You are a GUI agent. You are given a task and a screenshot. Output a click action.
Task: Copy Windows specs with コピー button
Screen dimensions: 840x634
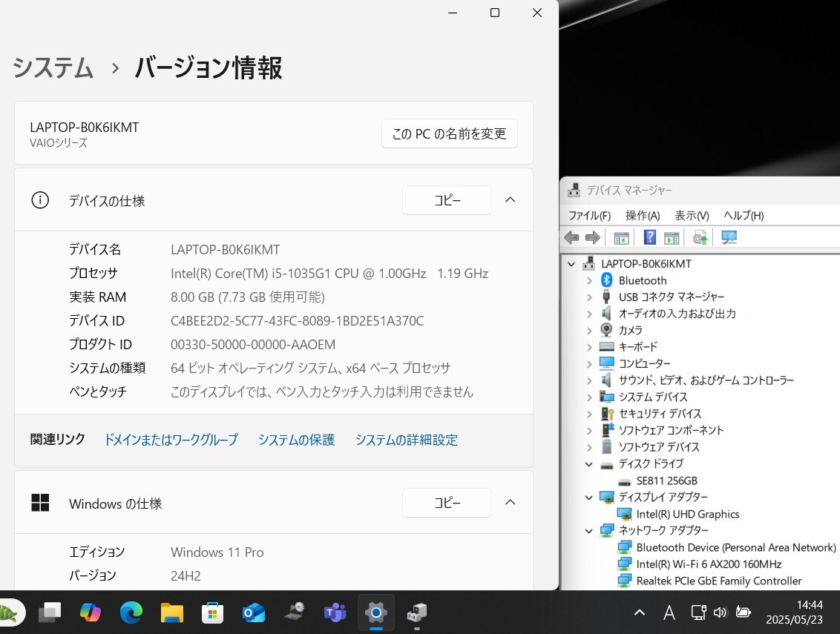447,502
